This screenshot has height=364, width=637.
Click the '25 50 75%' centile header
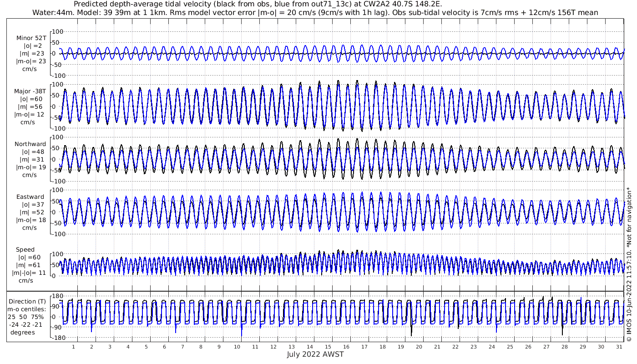(25, 317)
